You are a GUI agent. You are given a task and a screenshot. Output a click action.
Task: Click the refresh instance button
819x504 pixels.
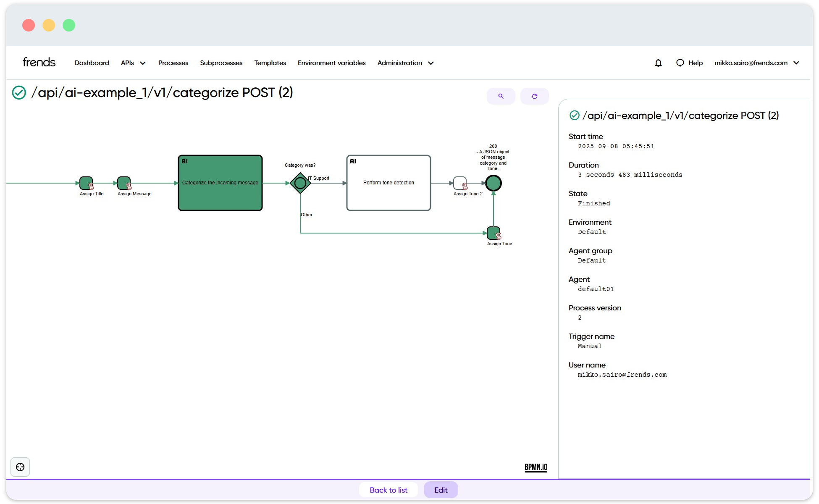click(534, 96)
